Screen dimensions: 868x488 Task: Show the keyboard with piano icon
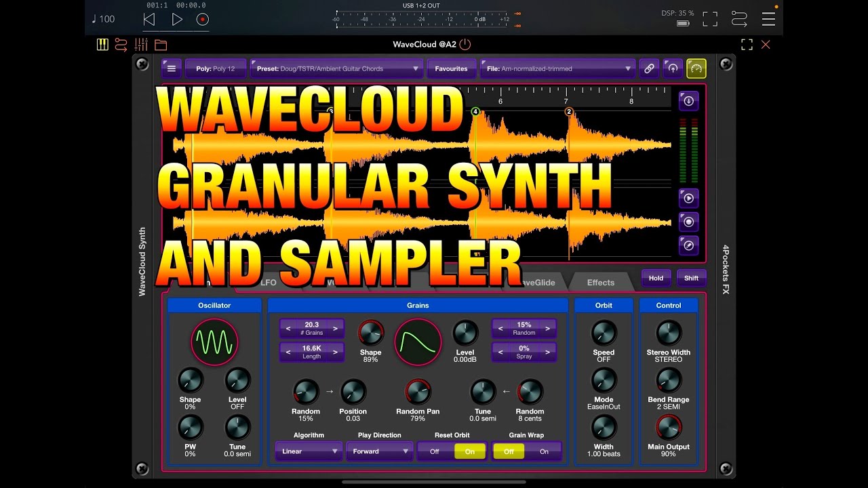tap(102, 45)
